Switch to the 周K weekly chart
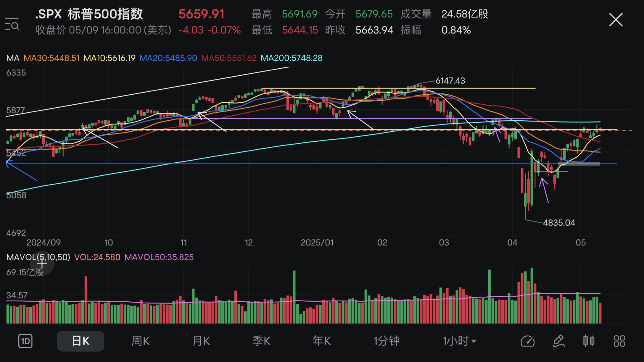Viewport: 644px width, 362px height. point(141,341)
